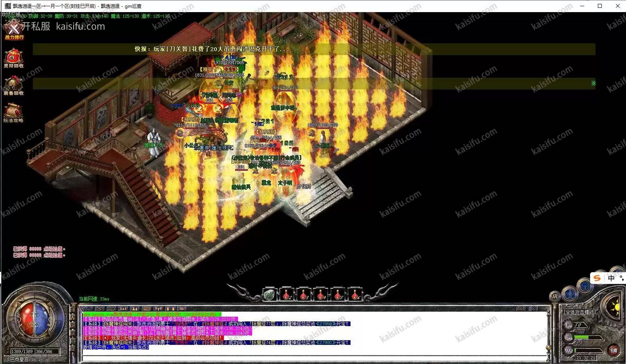Open the 灵符回收 talisman recycle icon
Image resolution: width=626 pixels, height=364 pixels.
pyautogui.click(x=14, y=58)
